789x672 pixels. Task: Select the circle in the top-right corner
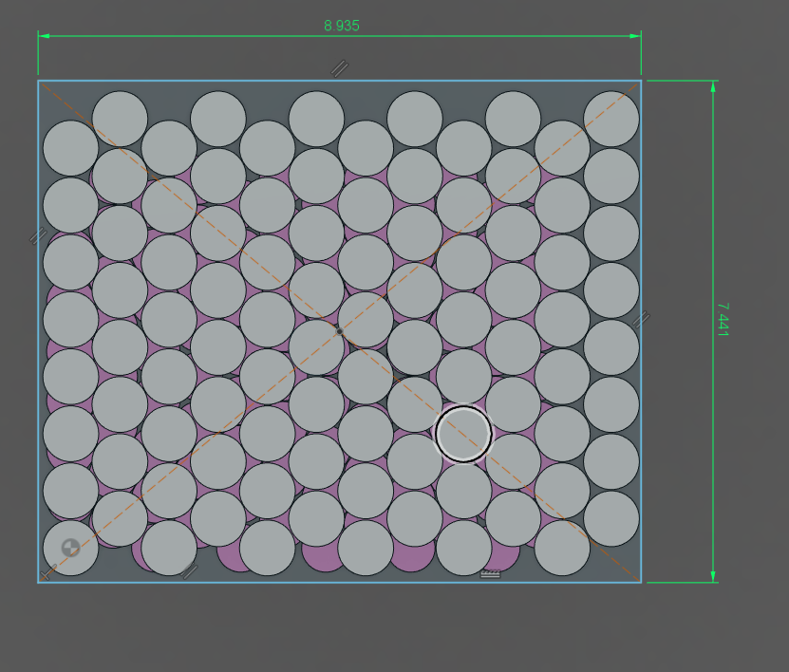tap(611, 119)
